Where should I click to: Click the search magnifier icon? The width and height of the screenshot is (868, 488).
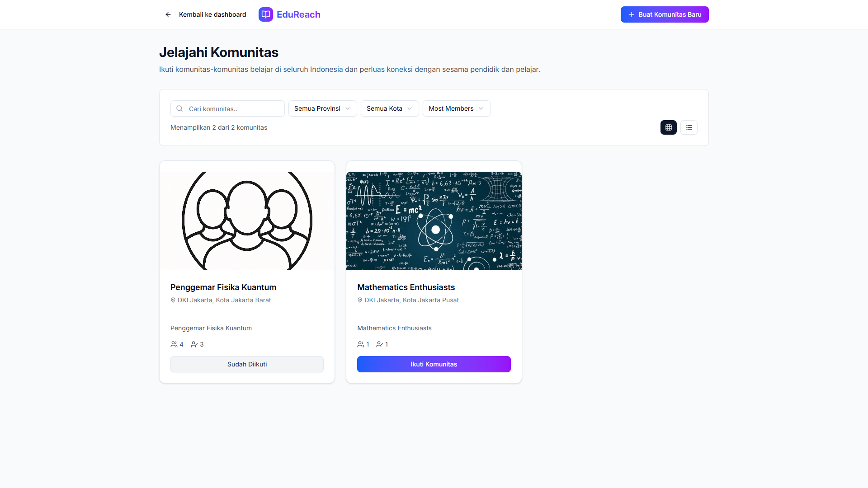(x=179, y=109)
